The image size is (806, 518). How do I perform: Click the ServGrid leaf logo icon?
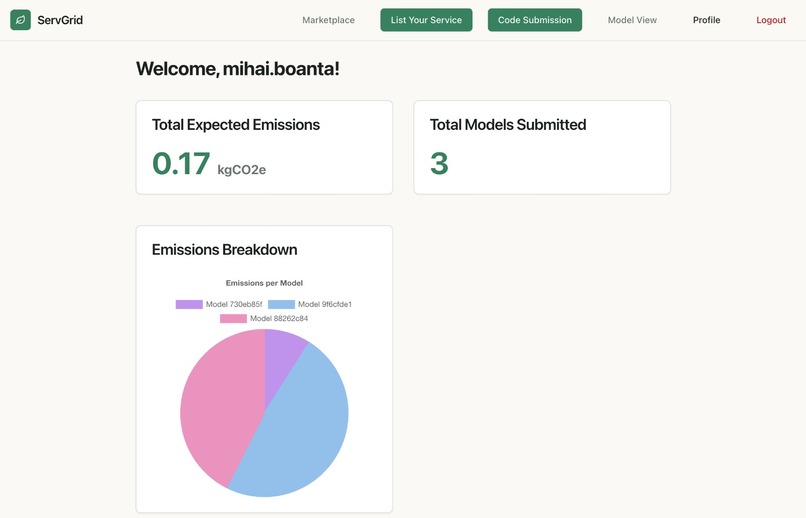[x=21, y=20]
